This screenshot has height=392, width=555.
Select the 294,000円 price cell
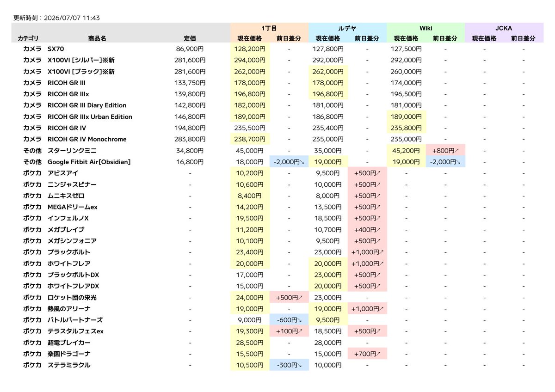pyautogui.click(x=250, y=60)
